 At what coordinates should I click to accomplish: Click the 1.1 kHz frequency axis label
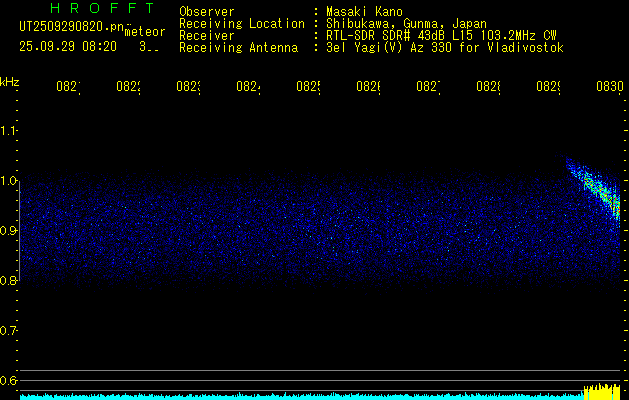point(9,131)
